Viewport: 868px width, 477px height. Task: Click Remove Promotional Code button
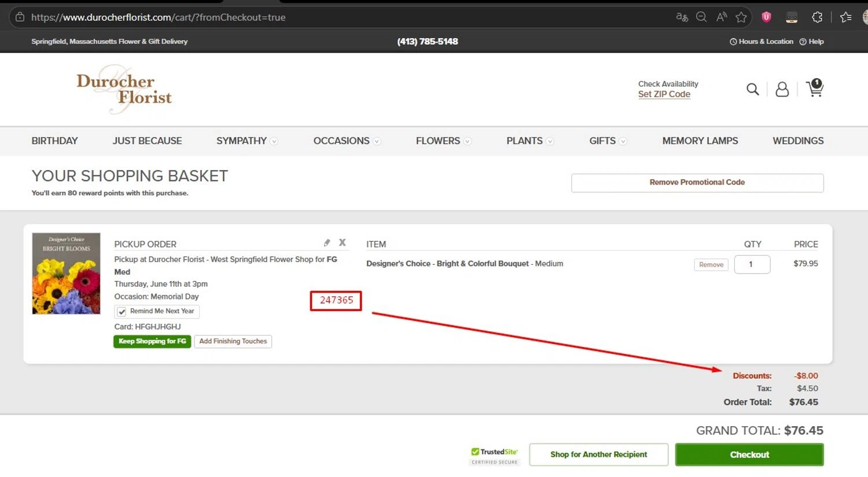pos(697,183)
